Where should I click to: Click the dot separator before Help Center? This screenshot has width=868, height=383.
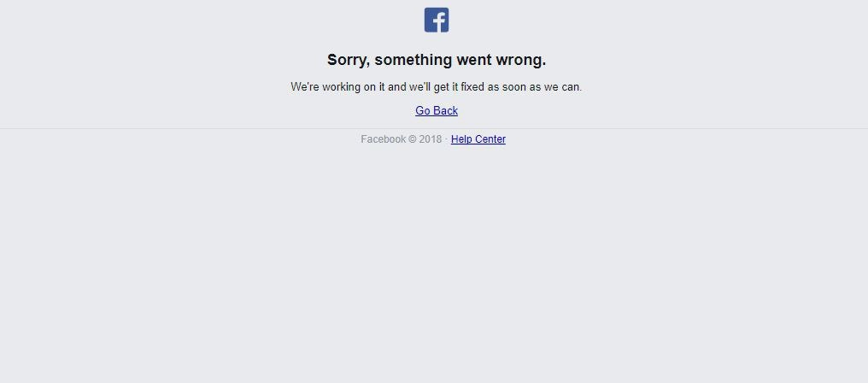(446, 139)
